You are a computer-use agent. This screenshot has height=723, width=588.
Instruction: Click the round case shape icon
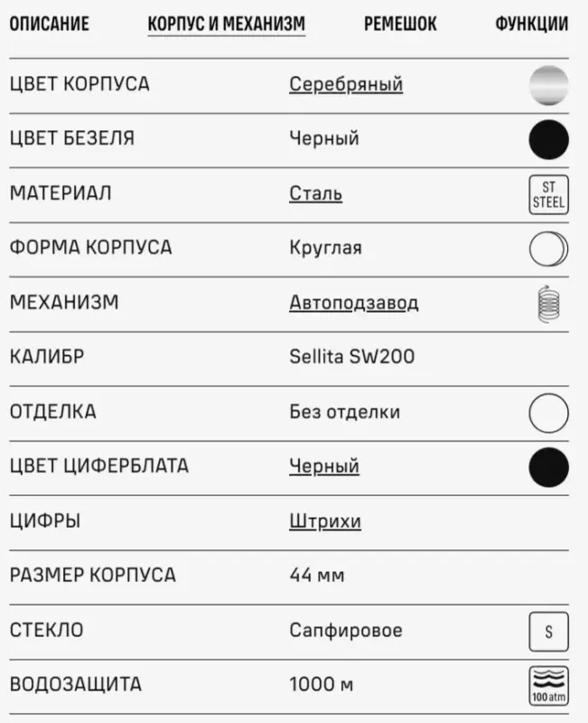pyautogui.click(x=548, y=249)
